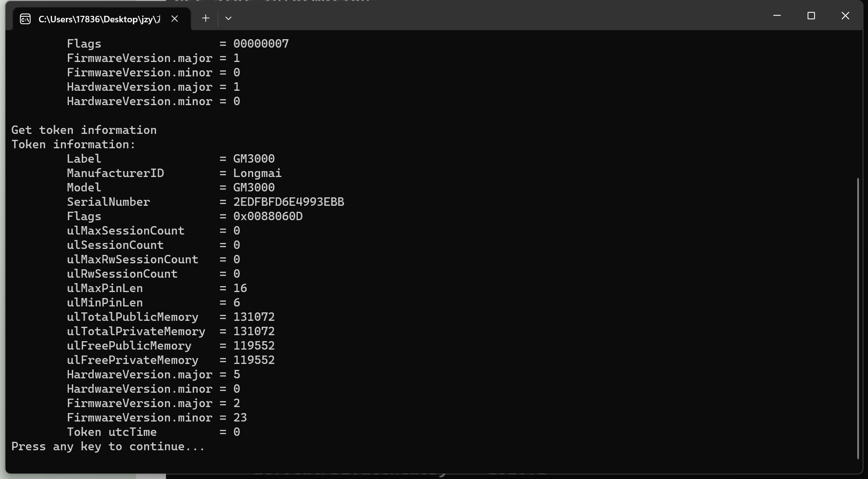Image resolution: width=868 pixels, height=479 pixels.
Task: Click 119552 in the ulFreePrivateMemory row
Action: (x=254, y=360)
